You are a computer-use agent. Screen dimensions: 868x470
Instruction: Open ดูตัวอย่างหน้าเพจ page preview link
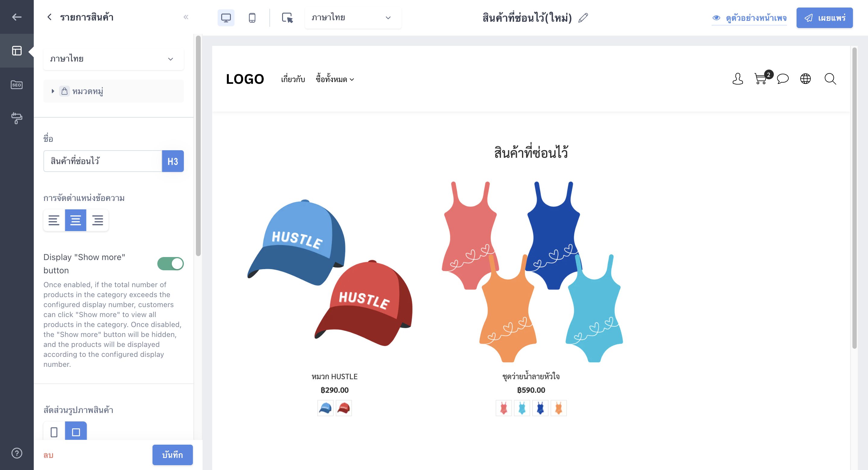749,17
